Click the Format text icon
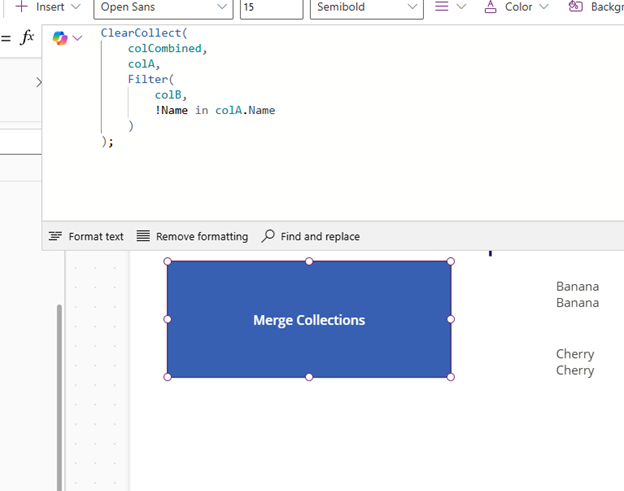Screen dimensions: 624x491 [x=55, y=236]
